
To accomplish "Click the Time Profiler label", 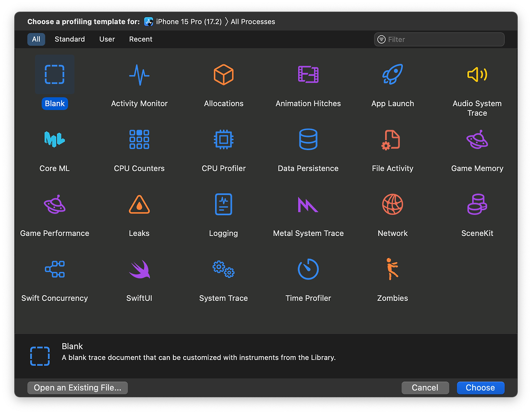I will pyautogui.click(x=308, y=298).
